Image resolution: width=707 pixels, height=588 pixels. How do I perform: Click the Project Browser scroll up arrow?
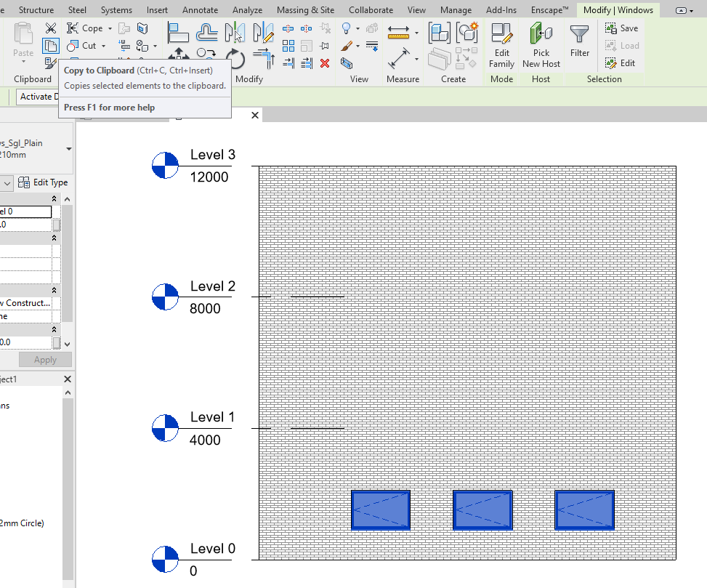[68, 392]
